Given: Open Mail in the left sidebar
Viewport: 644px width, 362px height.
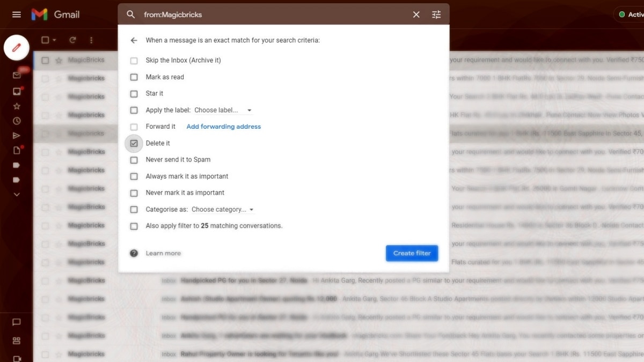Looking at the screenshot, I should click(17, 75).
